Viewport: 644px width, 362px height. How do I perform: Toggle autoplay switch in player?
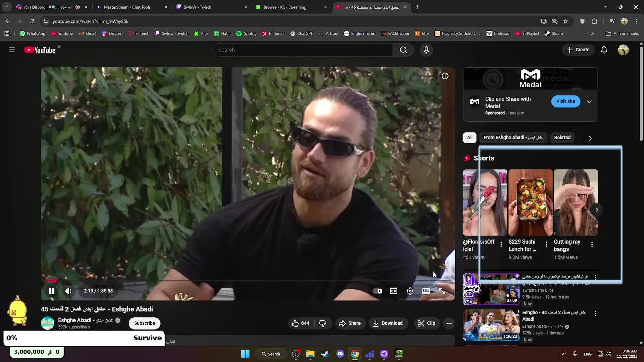pyautogui.click(x=378, y=291)
